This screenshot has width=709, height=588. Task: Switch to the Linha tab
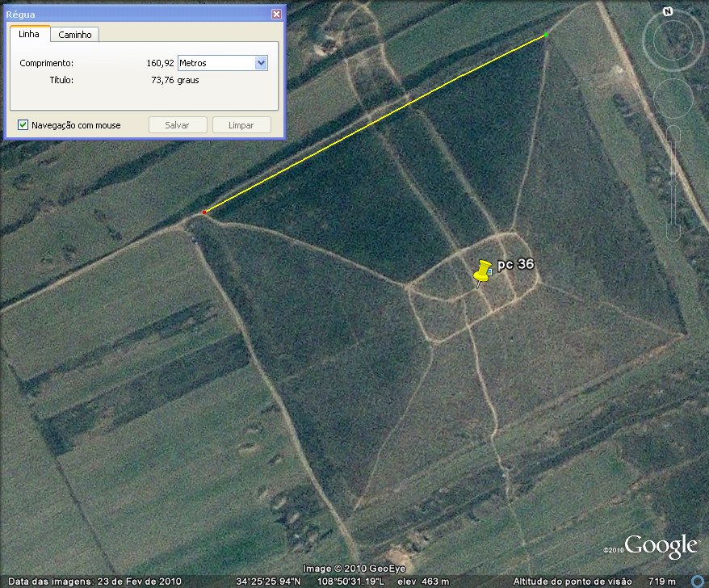point(29,34)
